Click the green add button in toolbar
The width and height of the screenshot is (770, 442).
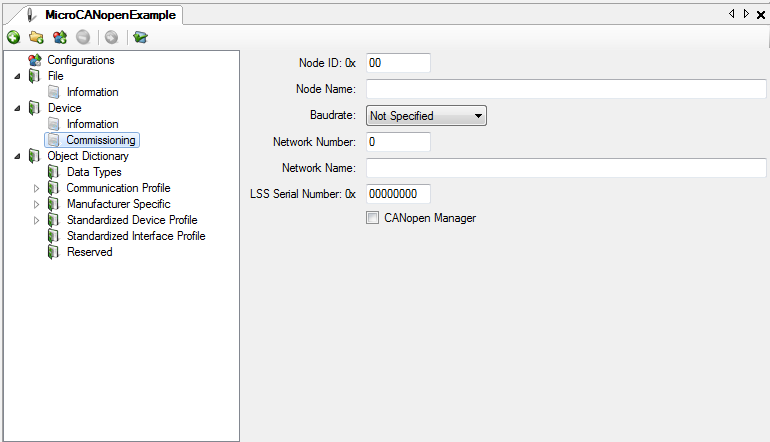[x=13, y=37]
